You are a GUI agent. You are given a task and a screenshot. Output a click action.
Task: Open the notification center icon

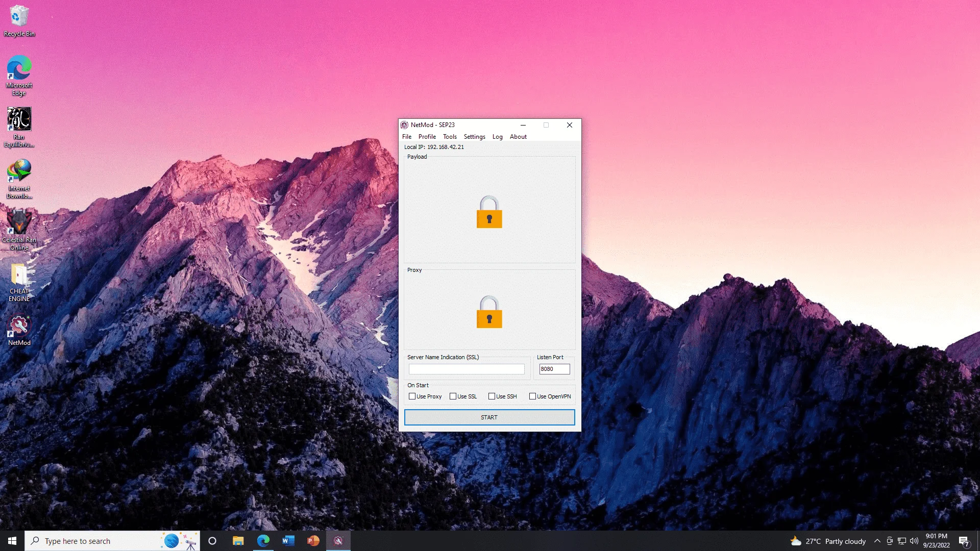point(964,541)
